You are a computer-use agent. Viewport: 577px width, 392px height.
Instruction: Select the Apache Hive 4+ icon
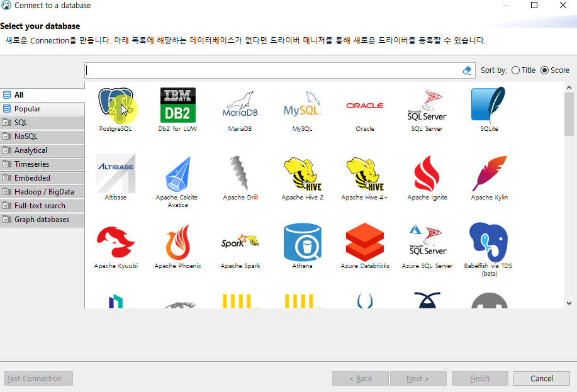365,174
